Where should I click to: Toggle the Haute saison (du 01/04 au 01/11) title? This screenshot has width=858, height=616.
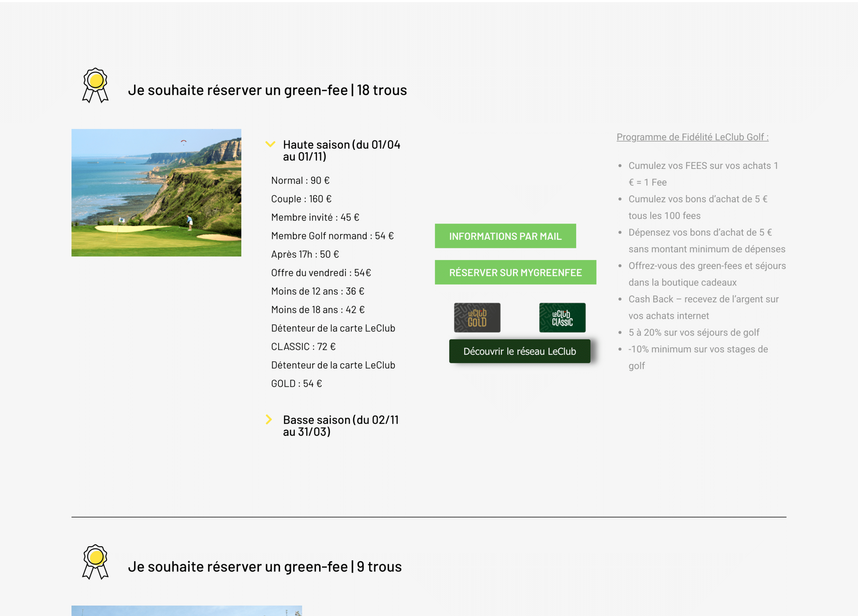pos(342,150)
